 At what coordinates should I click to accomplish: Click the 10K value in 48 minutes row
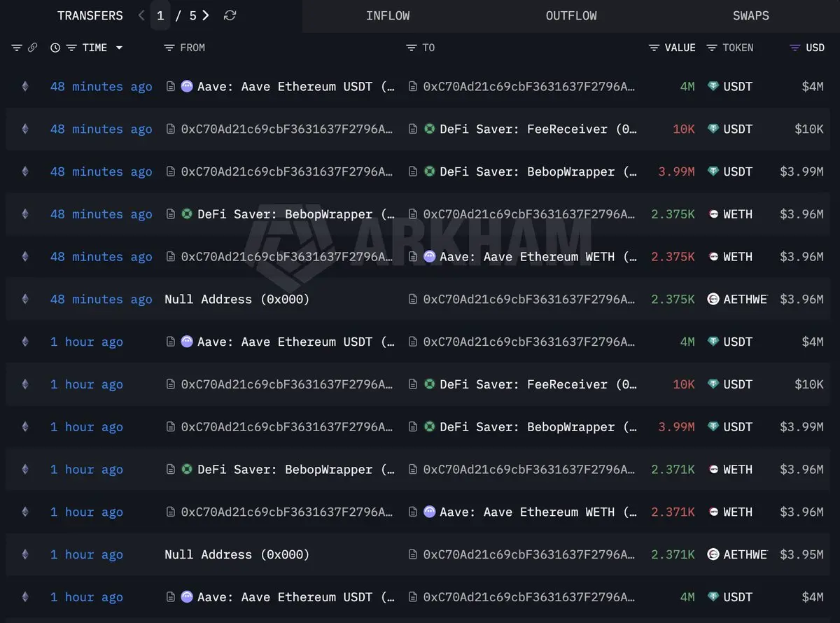[x=683, y=129]
